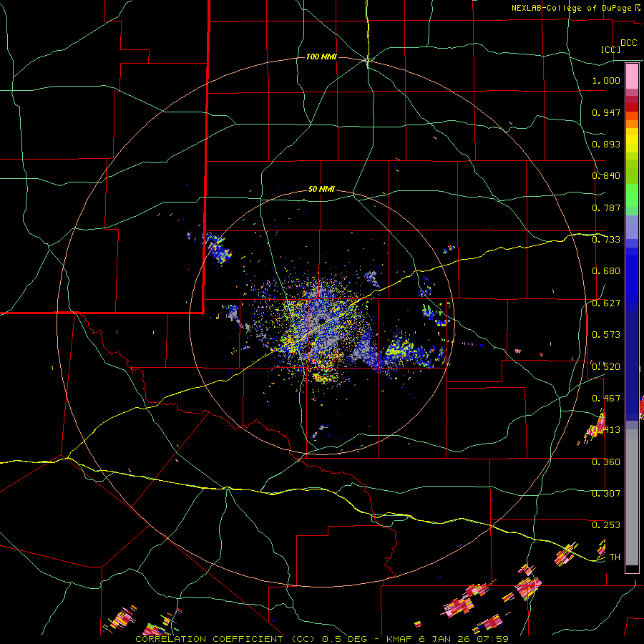Click the 0.733 legend value
The width and height of the screenshot is (644, 644).
(606, 240)
